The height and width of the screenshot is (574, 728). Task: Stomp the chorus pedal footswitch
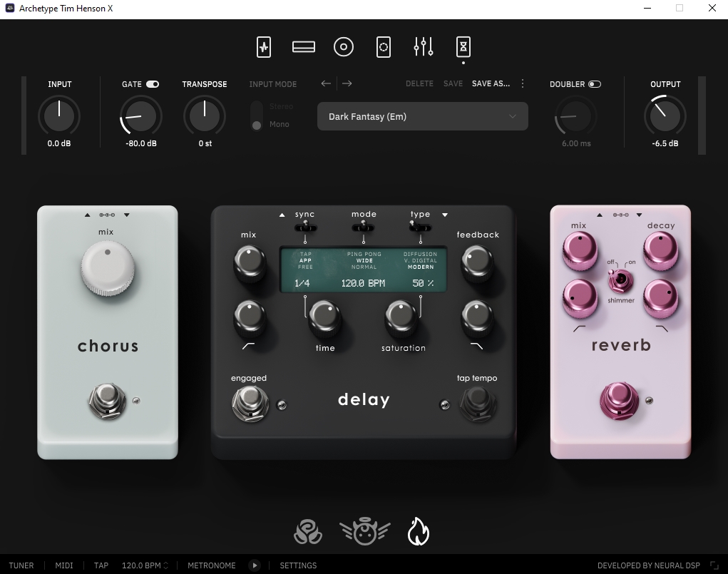[108, 401]
